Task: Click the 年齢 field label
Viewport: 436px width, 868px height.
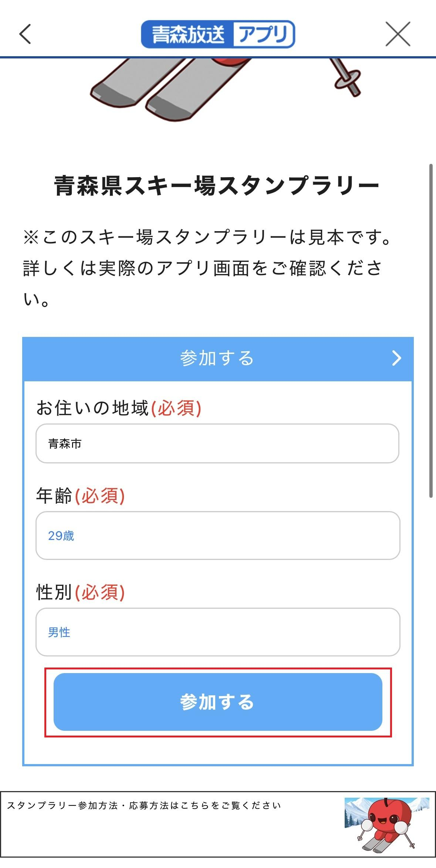Action: [x=54, y=496]
